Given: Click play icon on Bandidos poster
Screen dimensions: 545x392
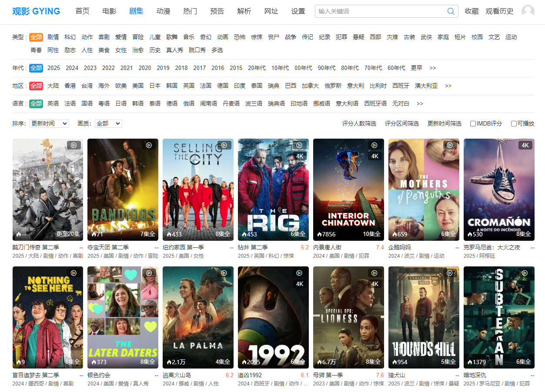Looking at the screenshot, I should tap(149, 145).
